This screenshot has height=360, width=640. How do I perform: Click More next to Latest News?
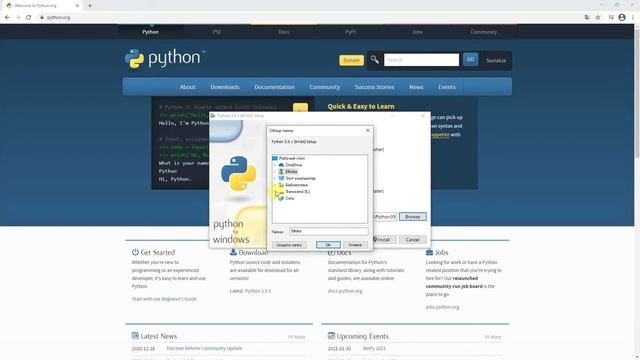coord(297,337)
